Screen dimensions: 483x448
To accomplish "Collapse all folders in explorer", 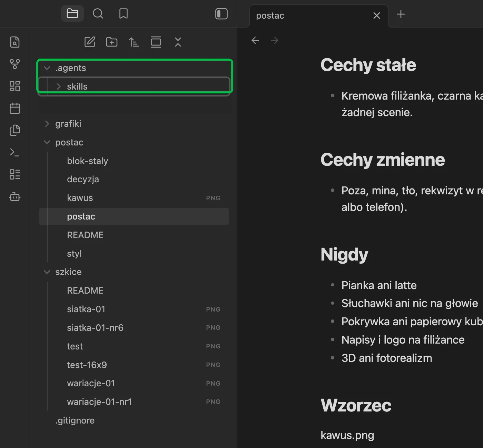I will click(178, 42).
